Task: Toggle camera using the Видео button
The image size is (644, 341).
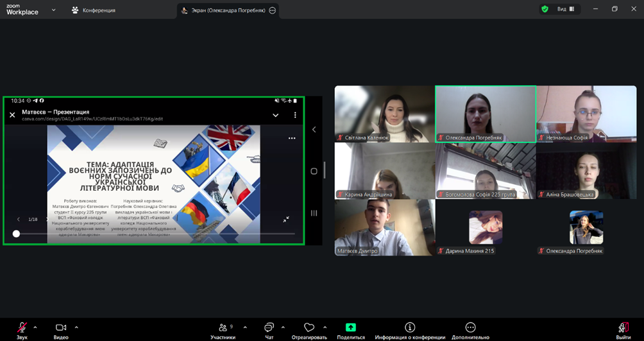Action: (x=61, y=328)
